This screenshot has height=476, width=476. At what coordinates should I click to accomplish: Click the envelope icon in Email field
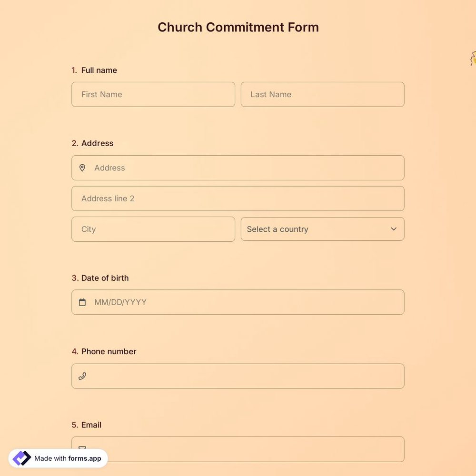coord(82,448)
